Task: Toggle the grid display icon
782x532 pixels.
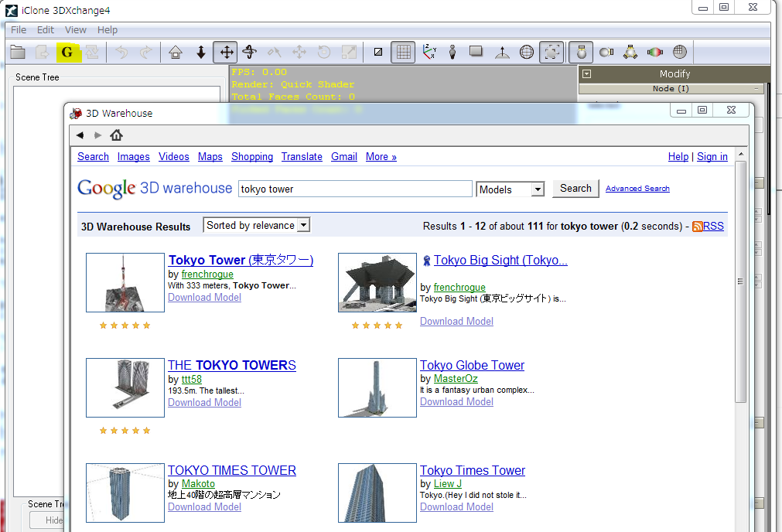Action: [x=403, y=52]
